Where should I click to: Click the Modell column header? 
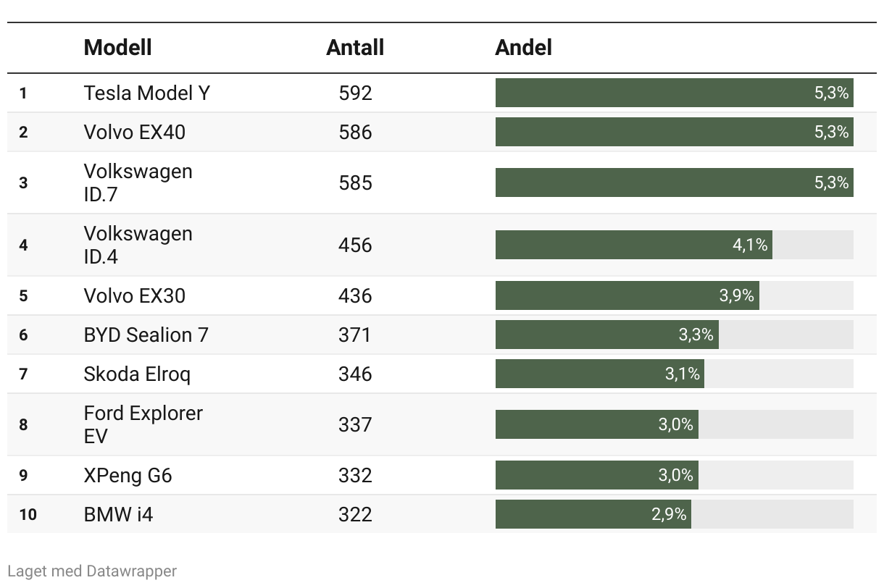coord(117,48)
